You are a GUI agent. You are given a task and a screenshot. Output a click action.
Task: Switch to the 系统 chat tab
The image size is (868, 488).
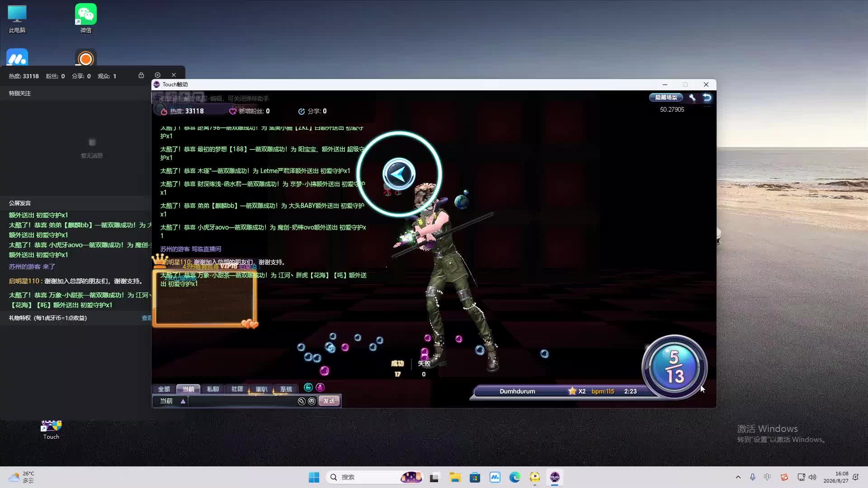click(286, 389)
